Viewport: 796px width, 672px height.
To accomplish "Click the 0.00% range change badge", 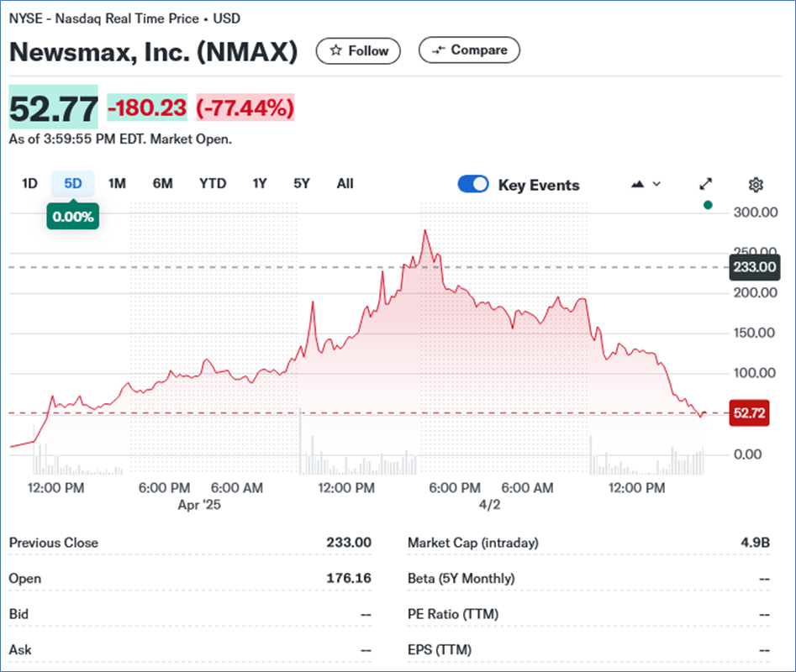I will click(x=73, y=217).
